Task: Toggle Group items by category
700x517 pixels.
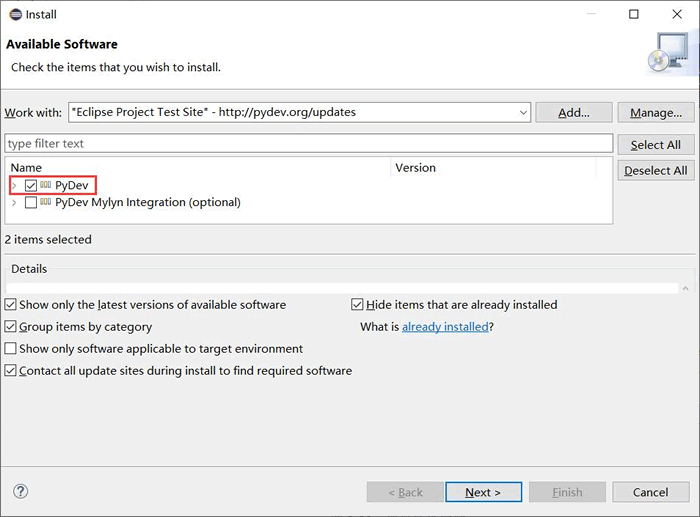Action: coord(10,326)
